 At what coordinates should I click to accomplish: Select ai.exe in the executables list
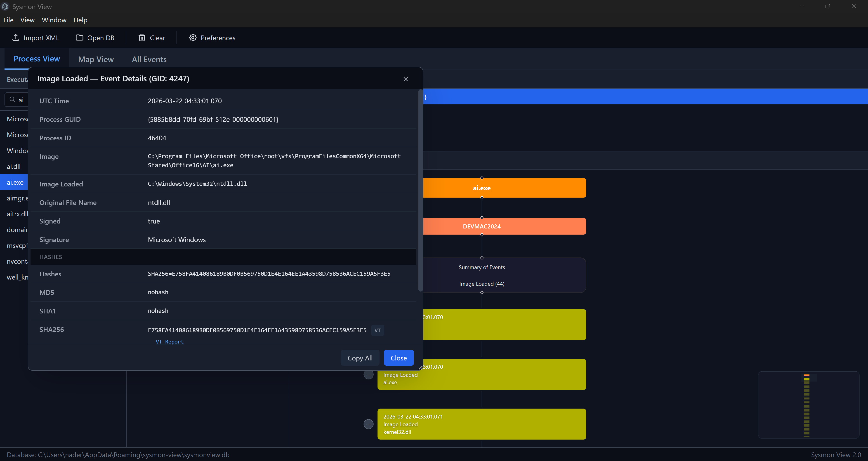pos(14,182)
